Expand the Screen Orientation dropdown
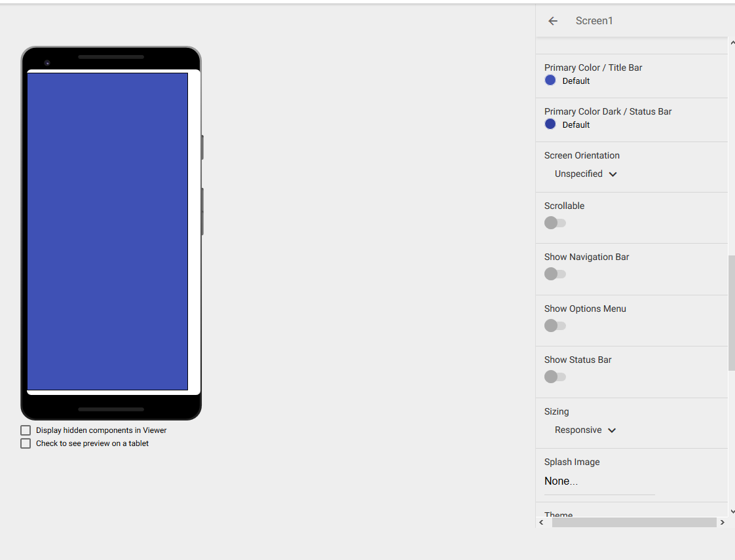The width and height of the screenshot is (735, 560). tap(585, 174)
